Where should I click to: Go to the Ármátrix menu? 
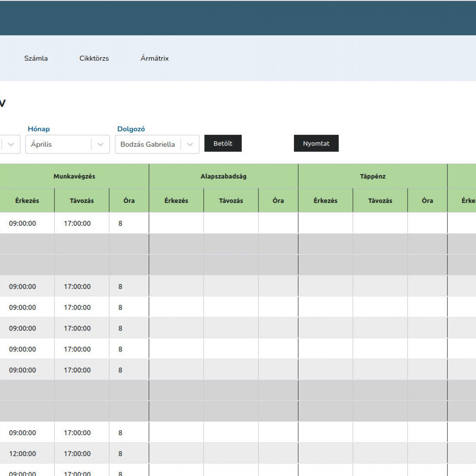pyautogui.click(x=154, y=58)
